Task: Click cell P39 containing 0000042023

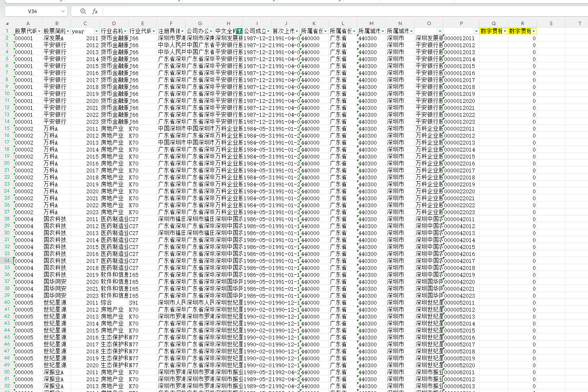Action: (461, 296)
